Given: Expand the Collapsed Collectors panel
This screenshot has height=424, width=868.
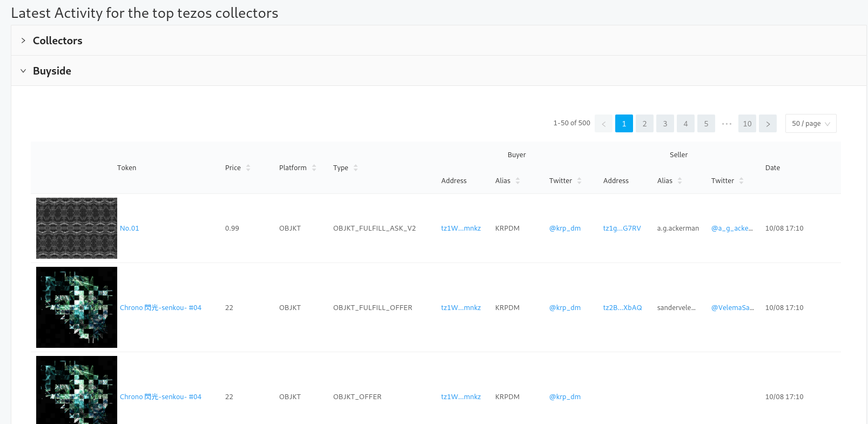Looking at the screenshot, I should (57, 41).
